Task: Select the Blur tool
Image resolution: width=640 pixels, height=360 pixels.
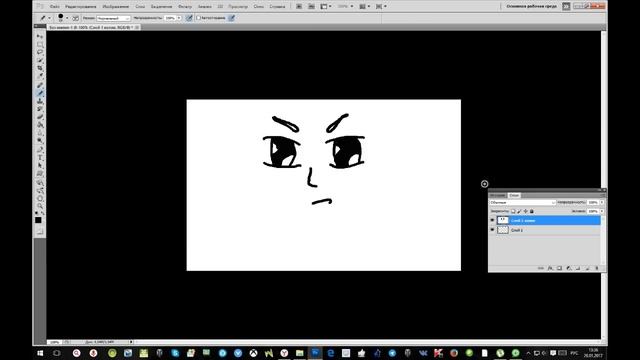Action: (40, 133)
